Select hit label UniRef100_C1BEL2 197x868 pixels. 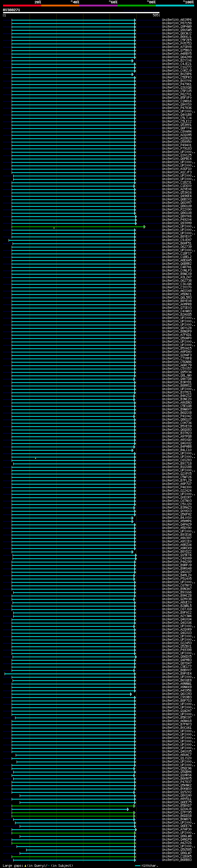pos(177,257)
